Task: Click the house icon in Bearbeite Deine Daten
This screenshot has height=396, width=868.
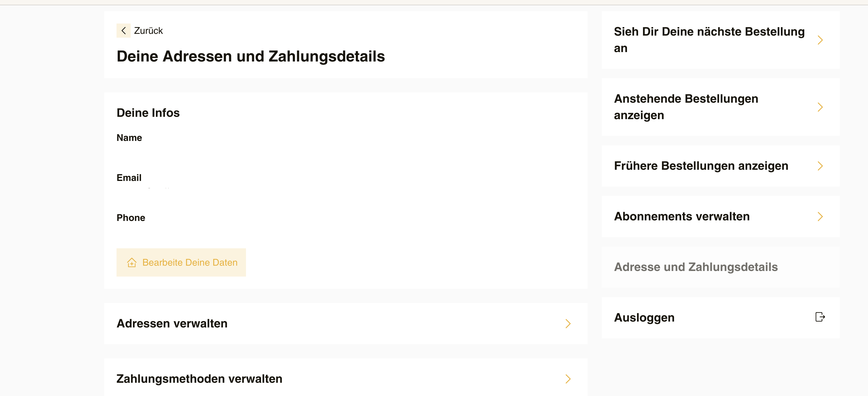Action: click(132, 262)
